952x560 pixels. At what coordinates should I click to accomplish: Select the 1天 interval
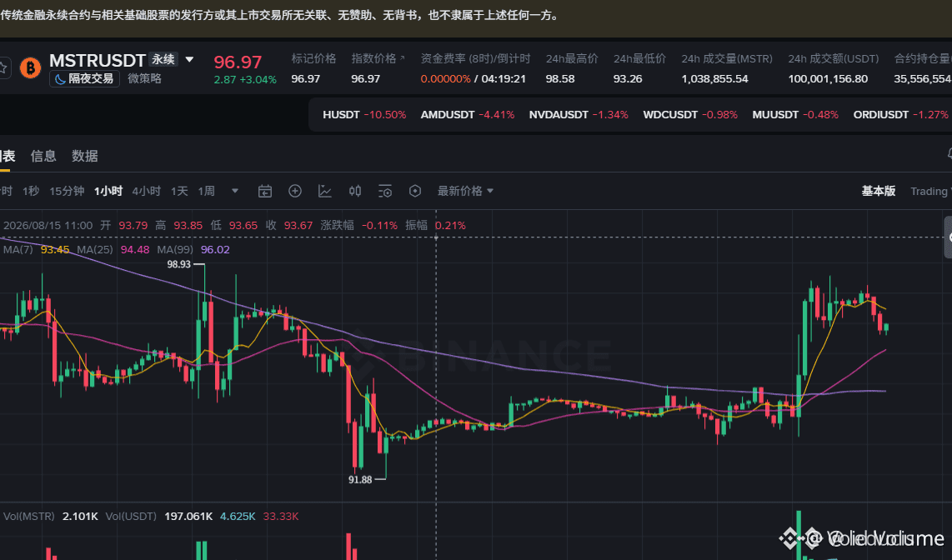coord(179,191)
